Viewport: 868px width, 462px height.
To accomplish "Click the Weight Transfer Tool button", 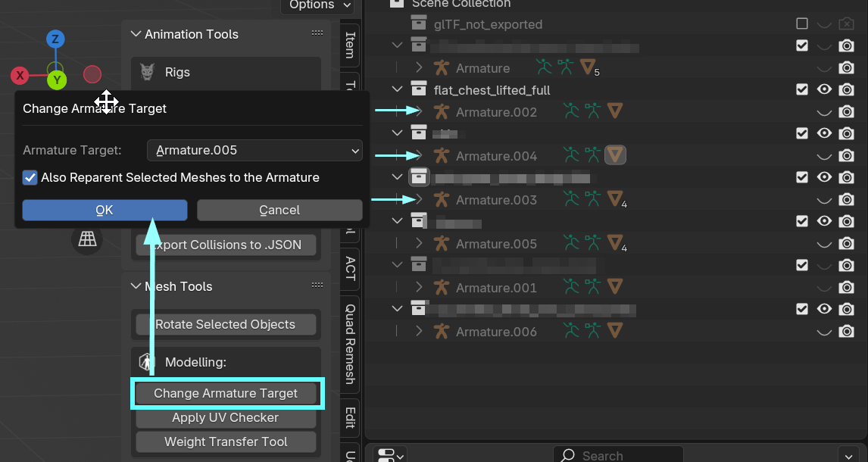I will pos(226,442).
